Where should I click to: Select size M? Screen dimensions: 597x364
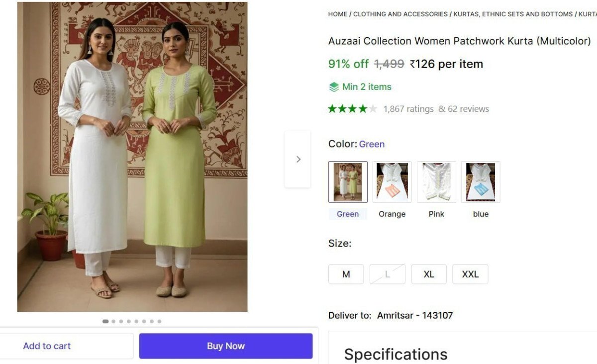pyautogui.click(x=346, y=274)
